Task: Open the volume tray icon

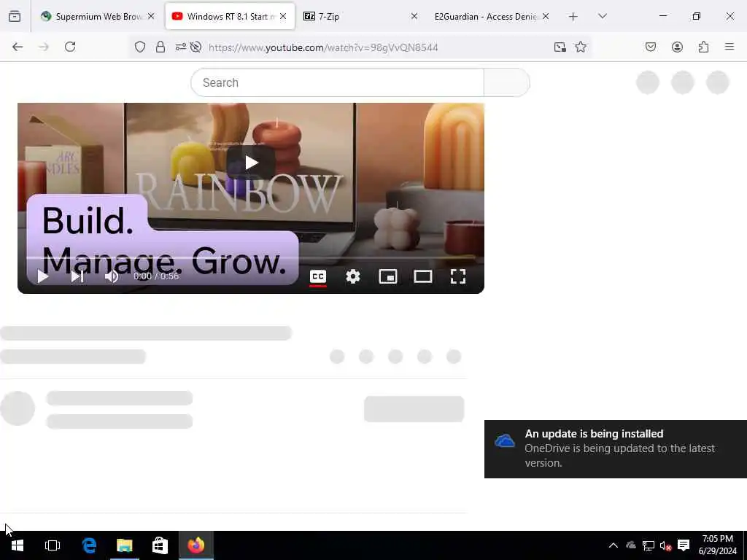Action: click(x=665, y=545)
